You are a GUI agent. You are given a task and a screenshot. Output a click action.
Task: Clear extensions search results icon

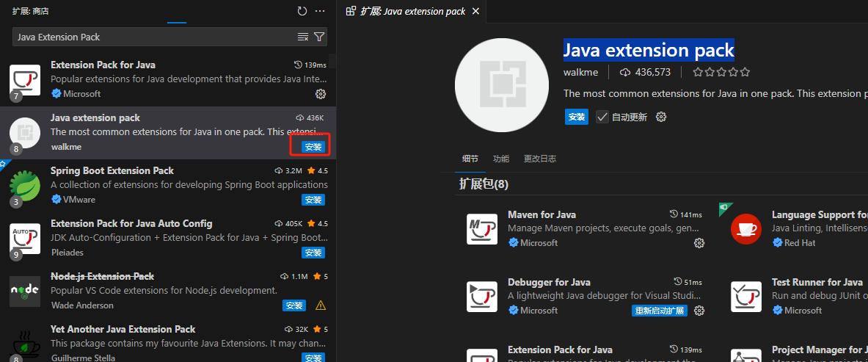(303, 37)
